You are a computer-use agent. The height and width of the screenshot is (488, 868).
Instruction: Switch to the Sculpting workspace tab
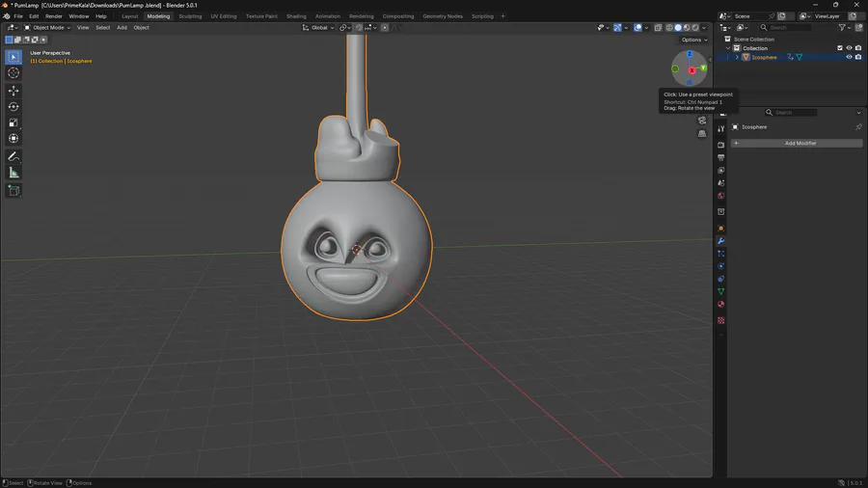pyautogui.click(x=190, y=16)
